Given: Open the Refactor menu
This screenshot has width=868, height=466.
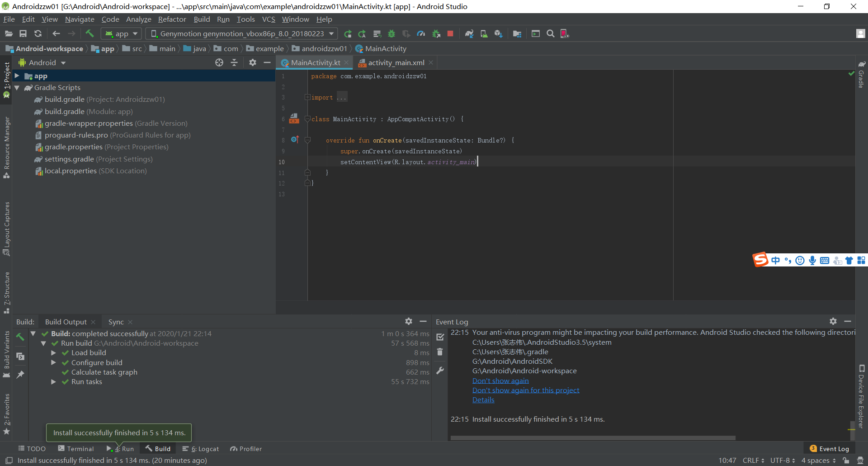Looking at the screenshot, I should (x=172, y=19).
